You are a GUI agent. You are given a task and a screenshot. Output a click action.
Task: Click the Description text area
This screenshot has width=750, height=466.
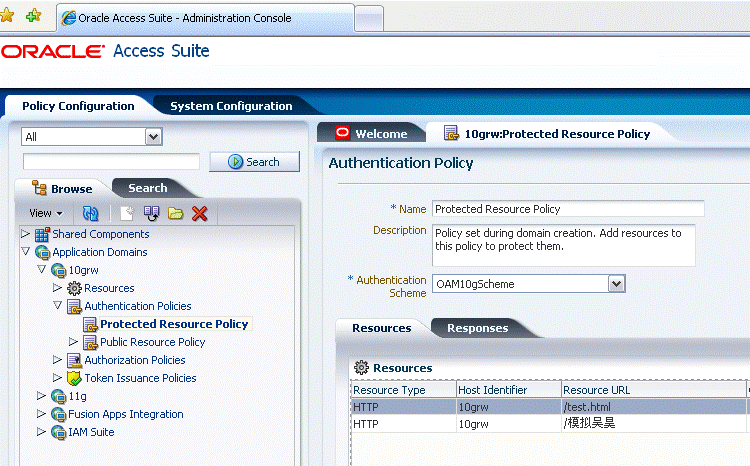tap(563, 245)
